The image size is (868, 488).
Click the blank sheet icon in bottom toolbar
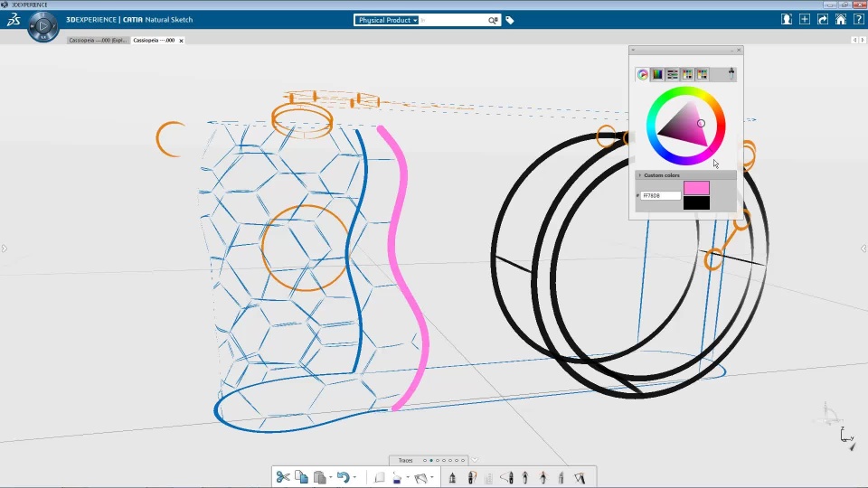click(x=379, y=477)
